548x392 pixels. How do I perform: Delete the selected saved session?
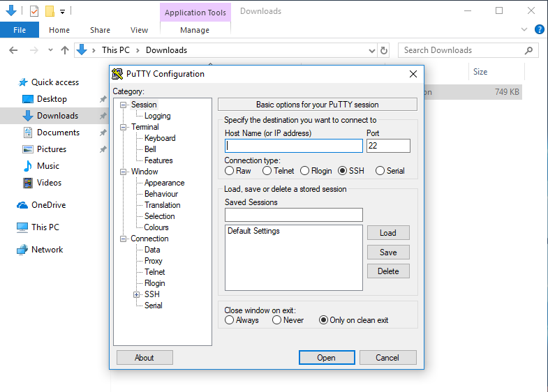click(388, 271)
